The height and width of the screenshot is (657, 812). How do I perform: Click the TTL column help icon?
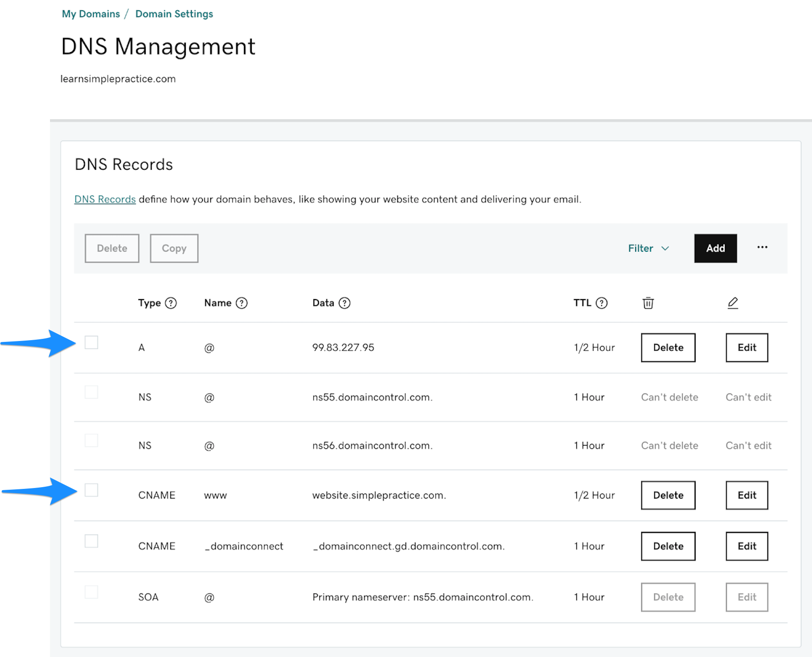(x=602, y=303)
